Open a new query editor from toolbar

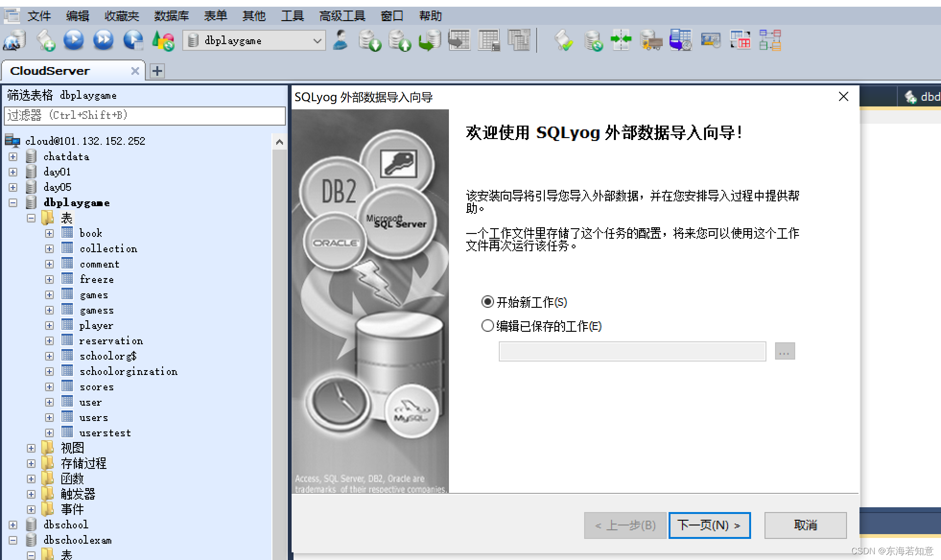pos(45,40)
